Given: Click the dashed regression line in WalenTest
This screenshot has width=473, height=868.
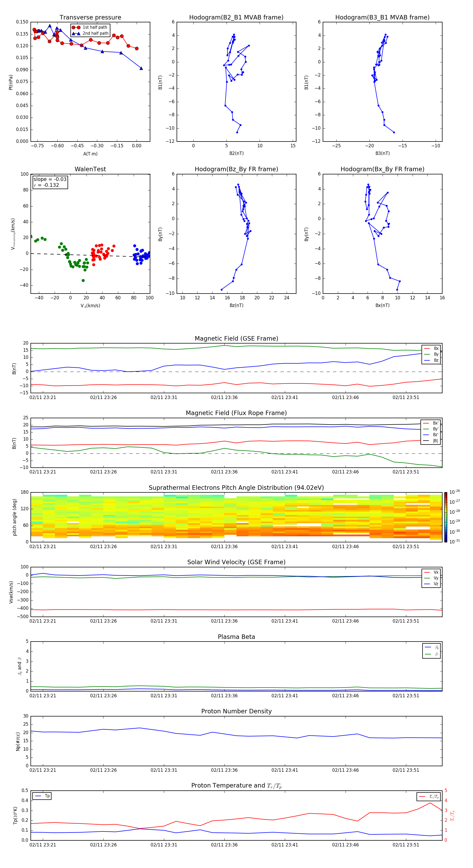Looking at the screenshot, I should [90, 255].
